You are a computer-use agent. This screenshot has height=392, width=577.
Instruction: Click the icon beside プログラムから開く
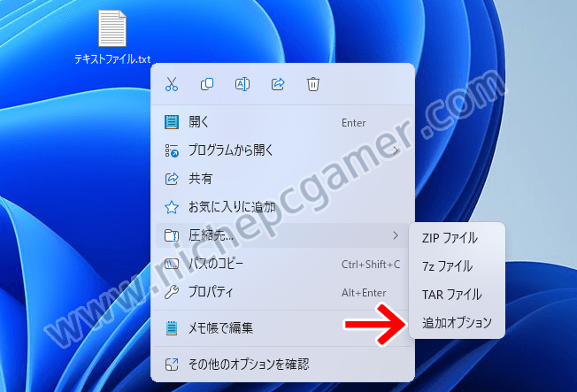point(172,150)
